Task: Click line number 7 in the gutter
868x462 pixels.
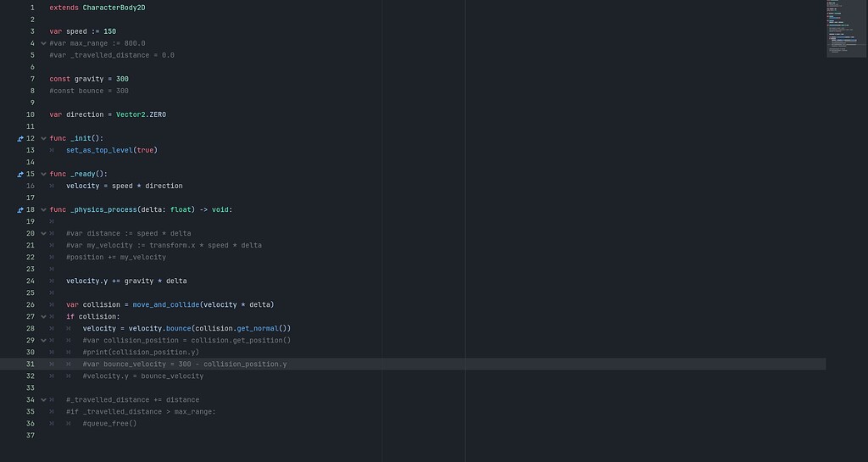Action: 32,79
